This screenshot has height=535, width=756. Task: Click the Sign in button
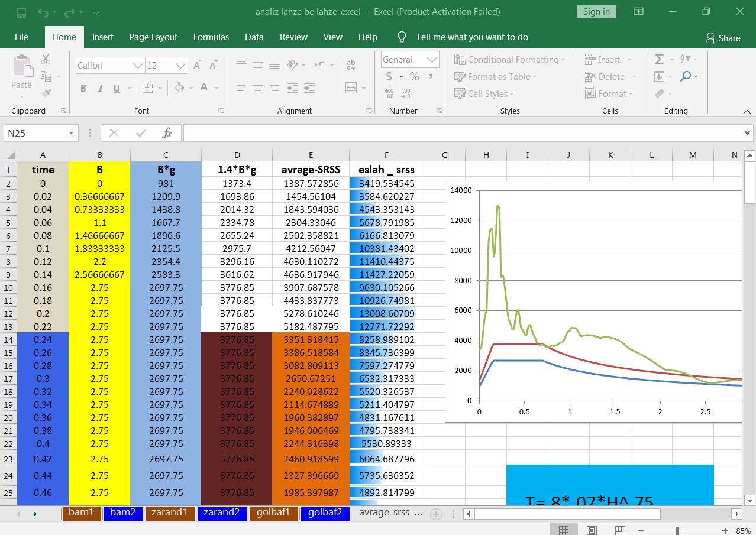click(x=596, y=12)
